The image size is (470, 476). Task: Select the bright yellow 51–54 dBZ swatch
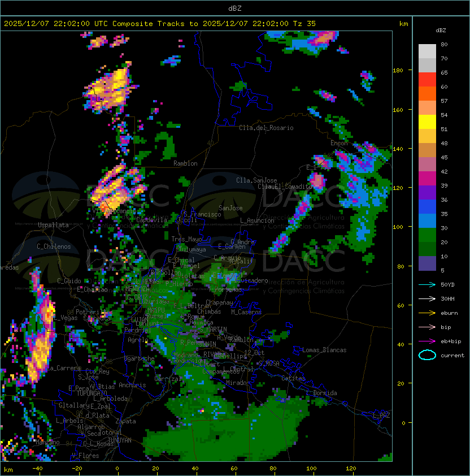tap(427, 122)
